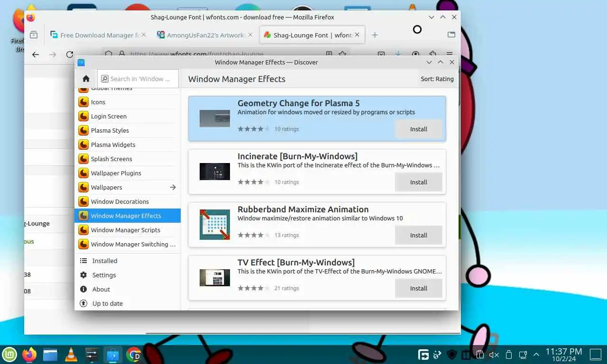Open the Linux Mint start menu

[10, 354]
